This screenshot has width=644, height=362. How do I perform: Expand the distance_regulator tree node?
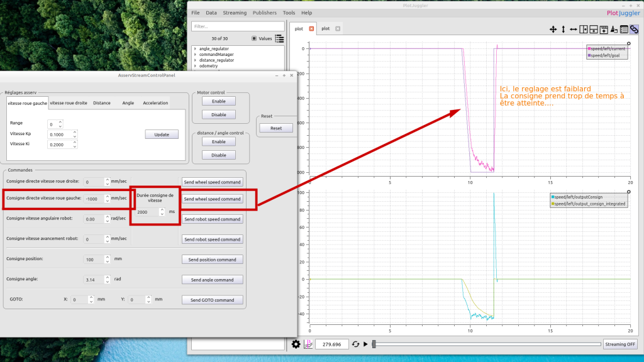[196, 60]
